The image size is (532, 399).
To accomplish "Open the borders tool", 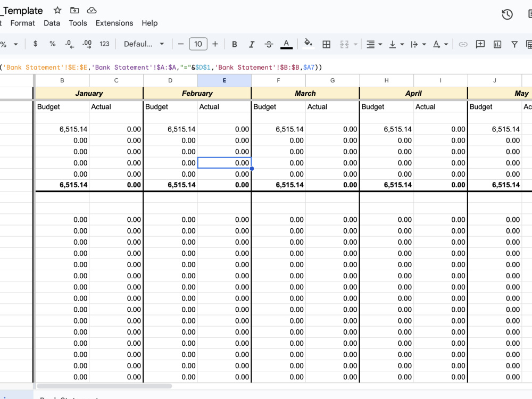I will pyautogui.click(x=327, y=44).
